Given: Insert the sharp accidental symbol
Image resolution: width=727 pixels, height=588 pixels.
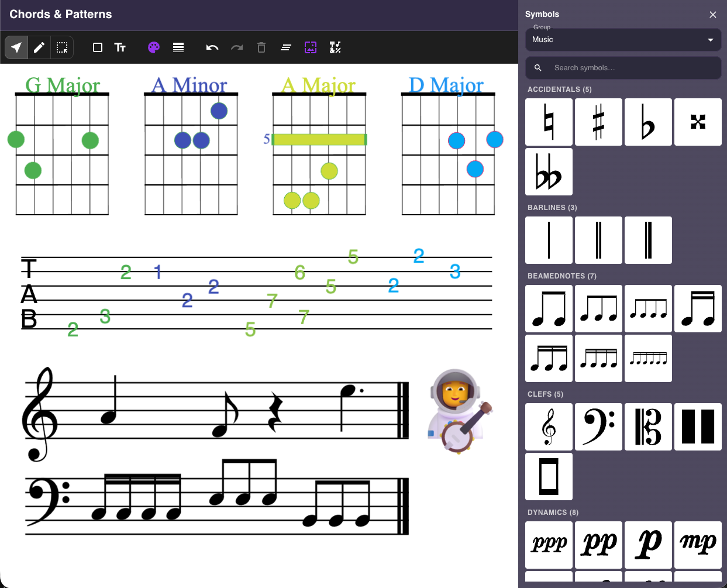Looking at the screenshot, I should (598, 122).
